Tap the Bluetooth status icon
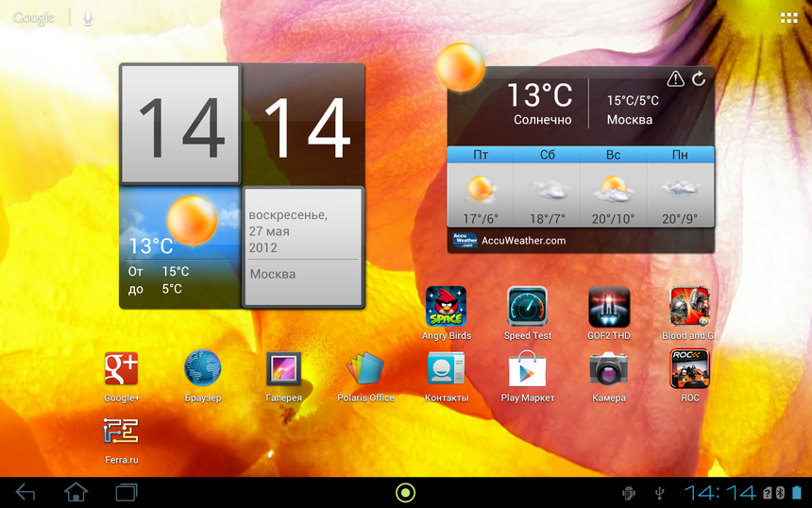The image size is (812, 508). click(780, 493)
